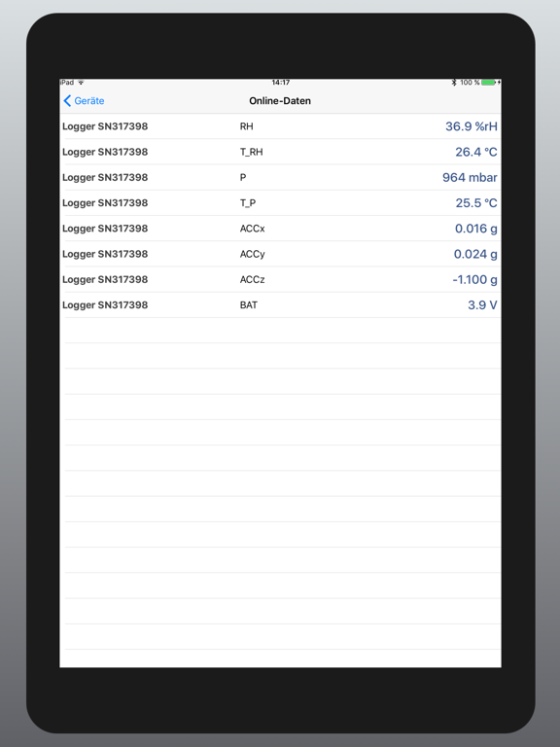Tap Logger SN317398 in the T_RH row
The width and height of the screenshot is (560, 747).
pos(105,153)
